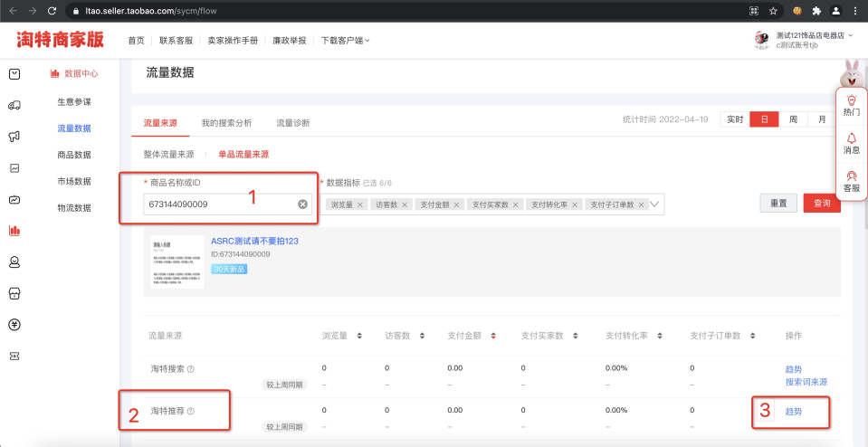
Task: Open the 消息 bell notifications icon
Action: 852,138
